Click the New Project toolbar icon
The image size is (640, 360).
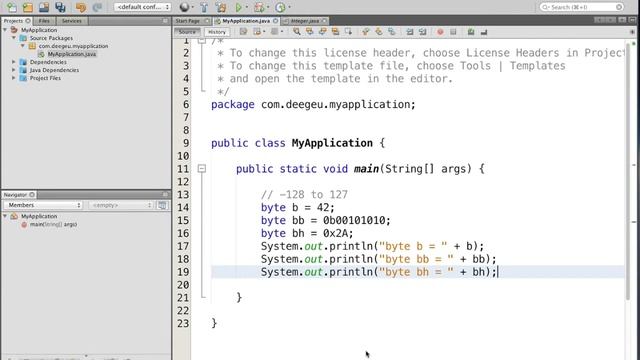[x=28, y=7]
